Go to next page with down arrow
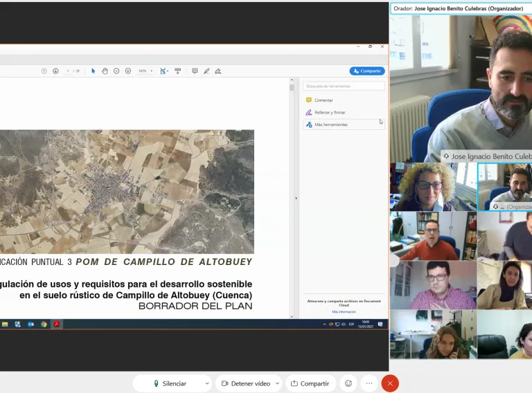 tap(55, 71)
